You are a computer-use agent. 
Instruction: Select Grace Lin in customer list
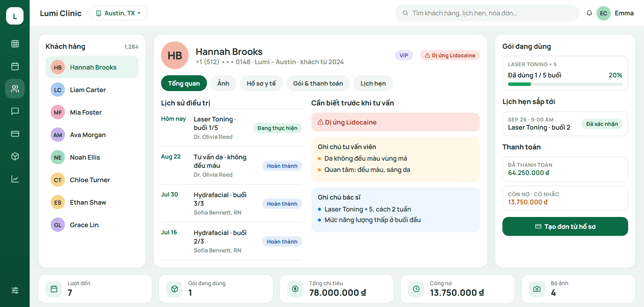92,225
